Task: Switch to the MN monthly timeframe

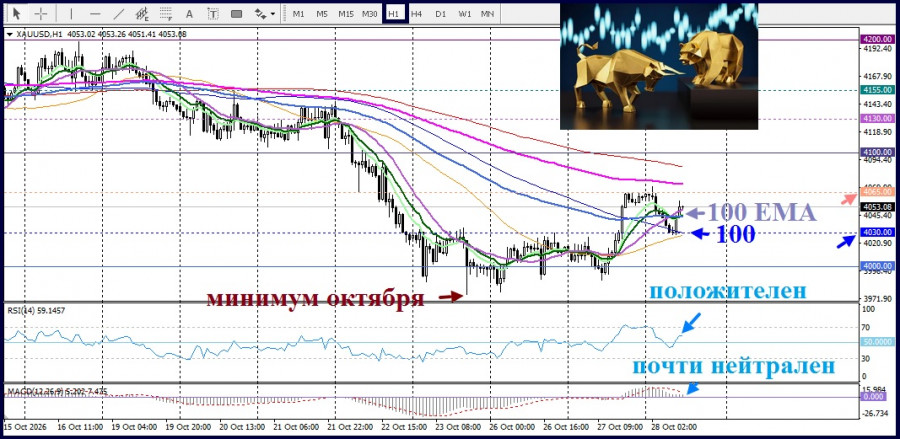Action: pyautogui.click(x=487, y=13)
